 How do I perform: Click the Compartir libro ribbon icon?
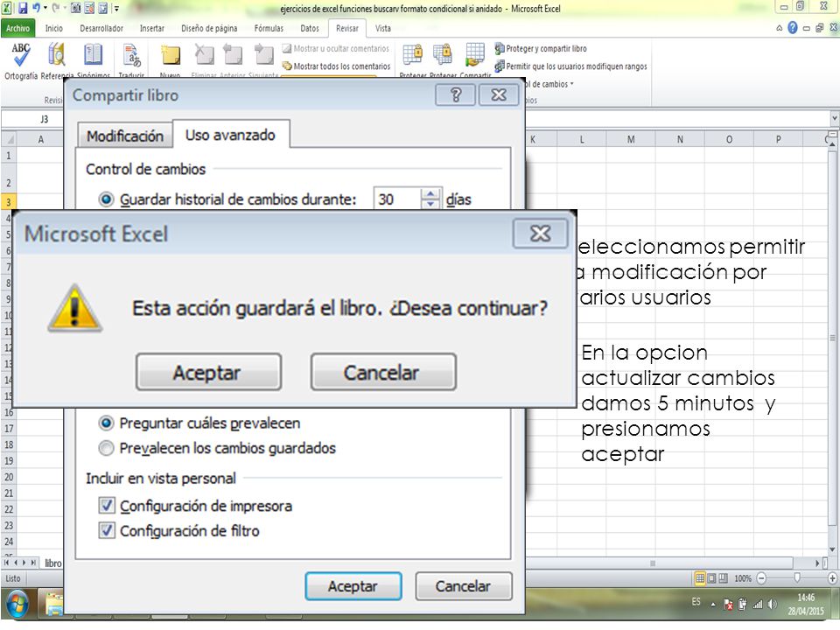[x=475, y=54]
